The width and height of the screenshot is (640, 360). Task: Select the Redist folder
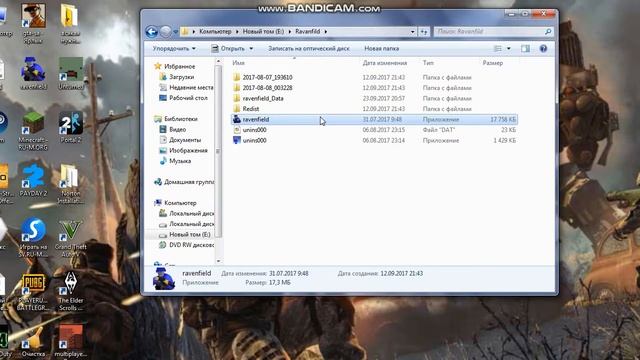[x=251, y=109]
